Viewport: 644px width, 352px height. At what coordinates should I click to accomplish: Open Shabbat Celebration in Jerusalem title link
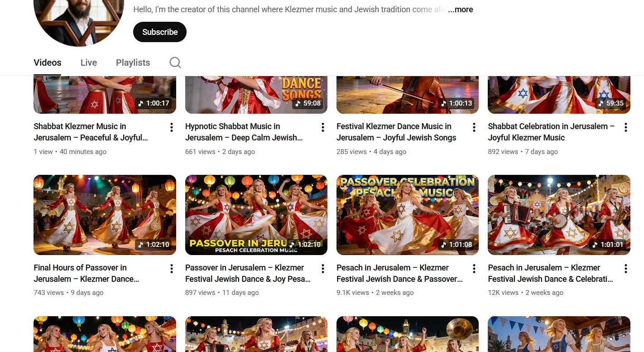(x=551, y=132)
